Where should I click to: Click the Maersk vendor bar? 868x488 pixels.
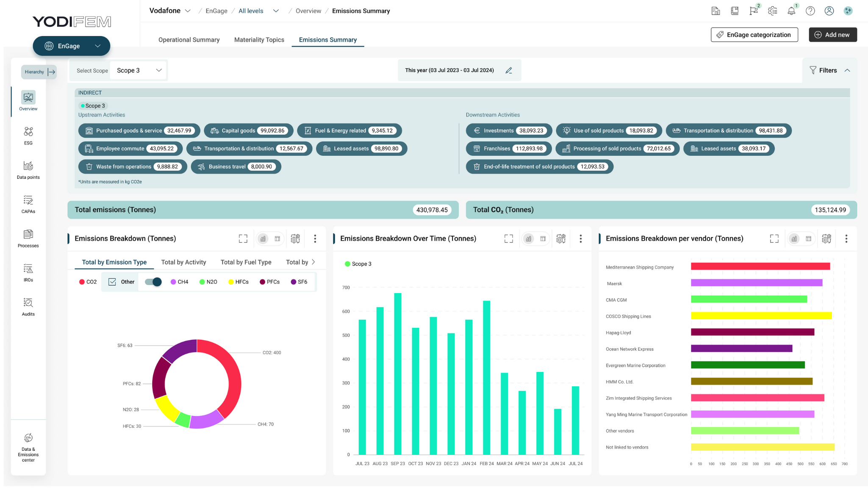757,283
